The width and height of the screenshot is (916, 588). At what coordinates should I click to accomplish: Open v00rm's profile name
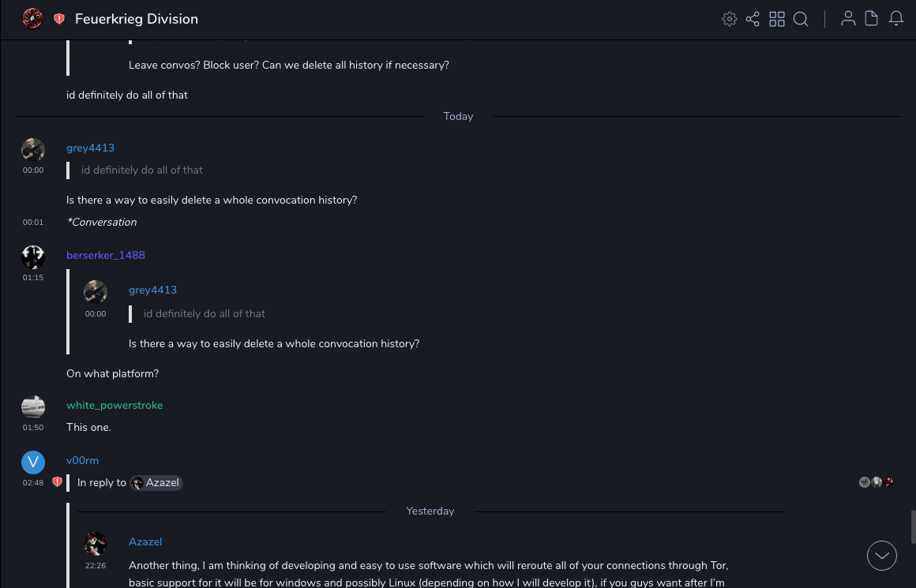82,460
